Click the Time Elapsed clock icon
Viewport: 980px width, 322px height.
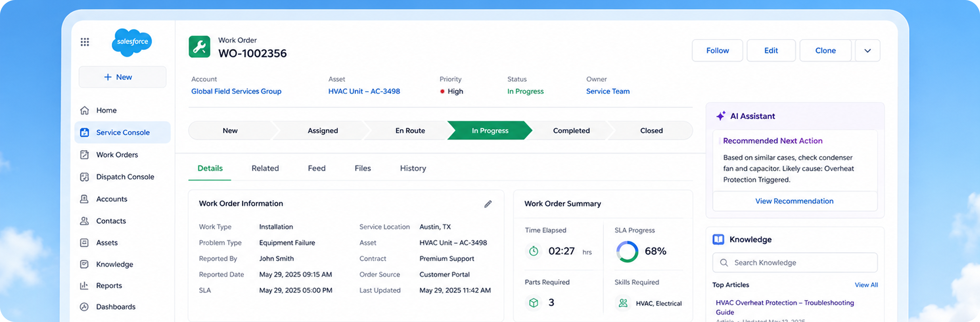pyautogui.click(x=534, y=251)
